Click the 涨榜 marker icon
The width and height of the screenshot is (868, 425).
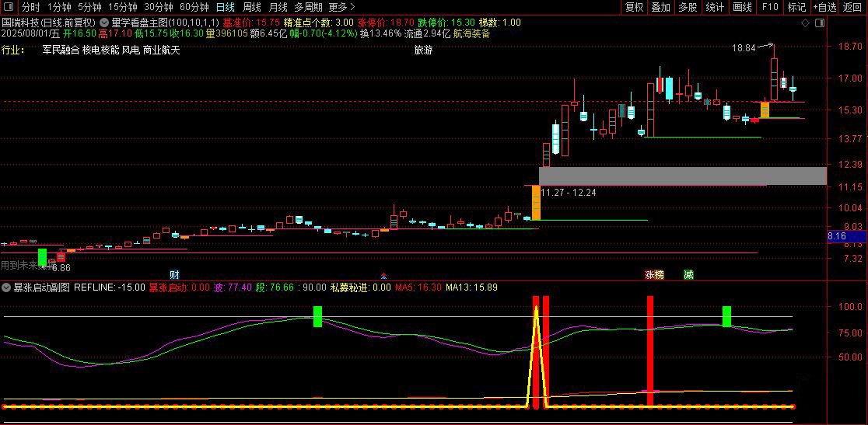(x=654, y=275)
